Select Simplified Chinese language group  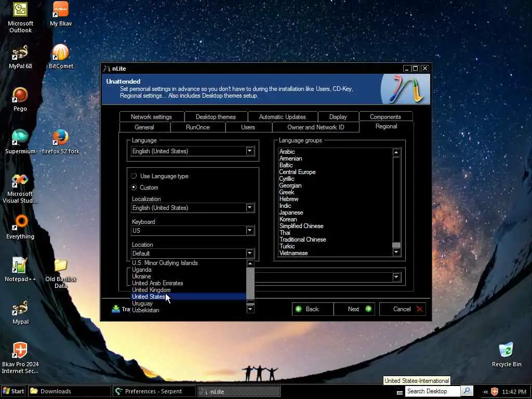click(x=301, y=226)
